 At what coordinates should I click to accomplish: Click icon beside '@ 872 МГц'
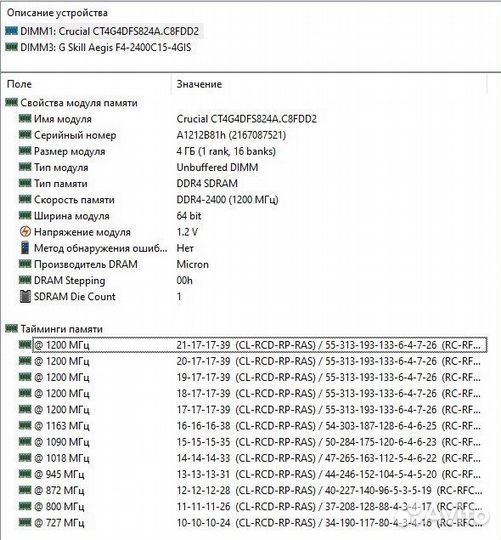click(25, 490)
